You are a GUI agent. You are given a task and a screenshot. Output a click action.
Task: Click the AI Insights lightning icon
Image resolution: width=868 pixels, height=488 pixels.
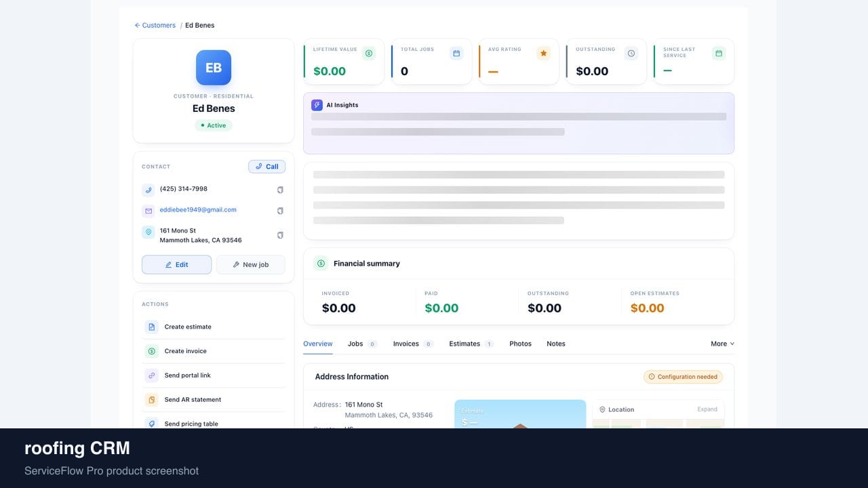(317, 105)
